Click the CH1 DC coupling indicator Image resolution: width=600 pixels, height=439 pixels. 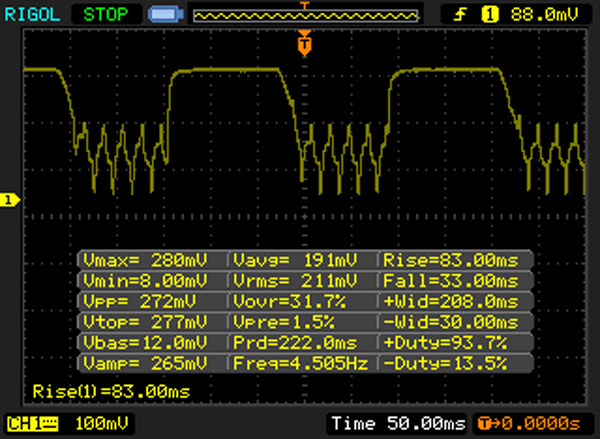click(33, 424)
